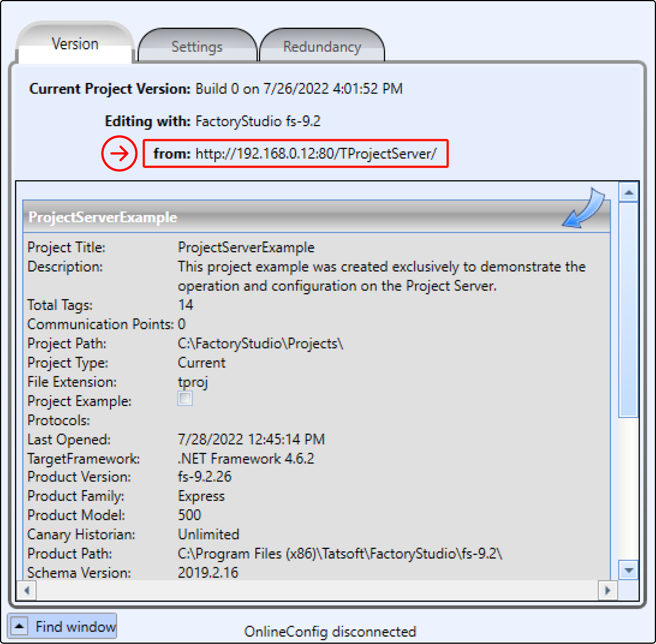Click the scroll right arrow

608,590
